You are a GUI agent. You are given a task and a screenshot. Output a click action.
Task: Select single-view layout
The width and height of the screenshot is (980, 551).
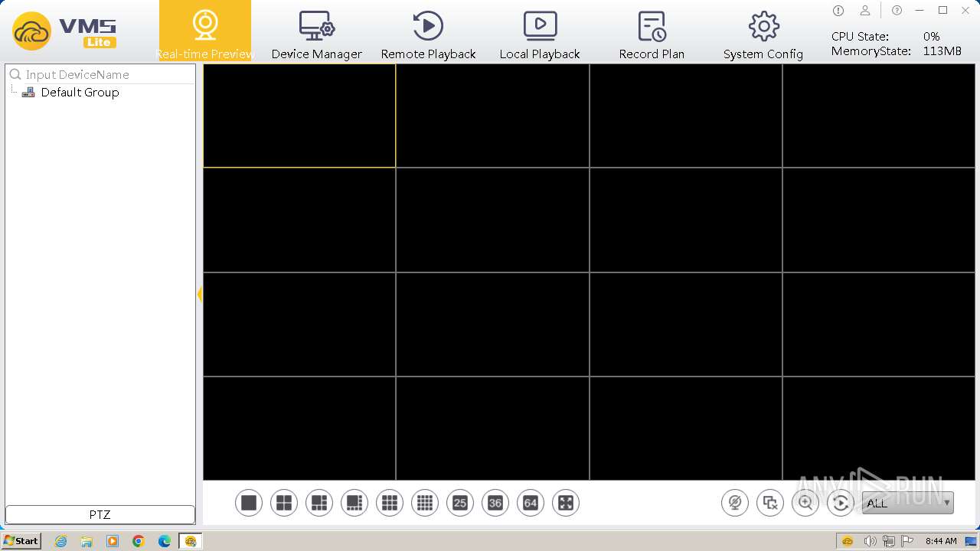pos(249,503)
